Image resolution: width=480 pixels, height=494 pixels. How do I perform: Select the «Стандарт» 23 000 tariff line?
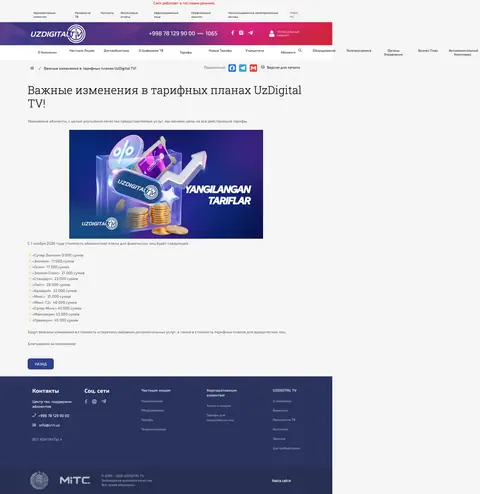55,279
